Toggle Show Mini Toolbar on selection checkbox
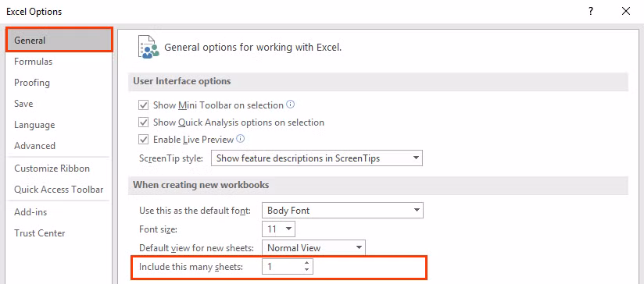 [143, 105]
